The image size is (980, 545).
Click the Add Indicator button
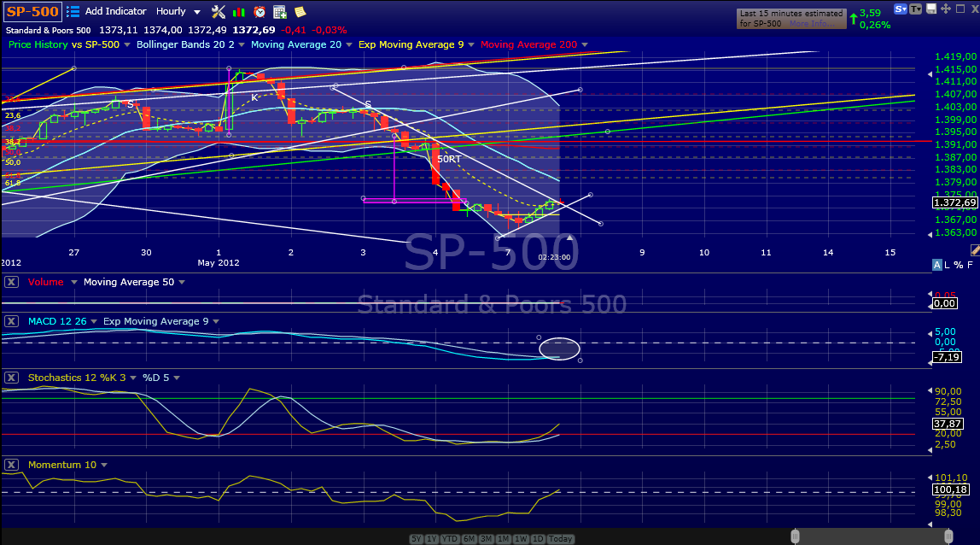pos(115,11)
